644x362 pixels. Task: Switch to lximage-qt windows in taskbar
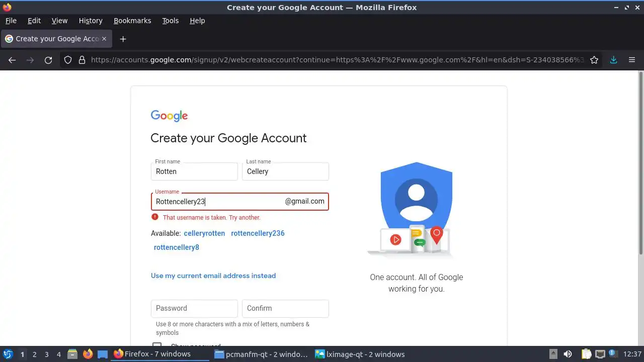360,354
